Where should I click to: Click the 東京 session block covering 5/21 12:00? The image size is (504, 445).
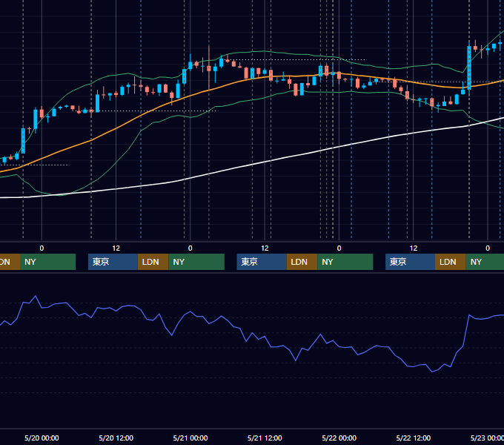pyautogui.click(x=262, y=262)
